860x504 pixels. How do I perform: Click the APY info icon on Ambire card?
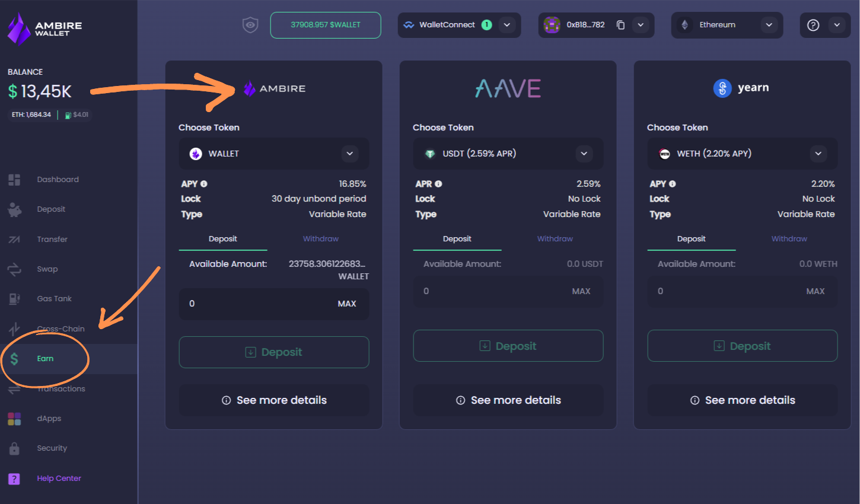tap(203, 184)
